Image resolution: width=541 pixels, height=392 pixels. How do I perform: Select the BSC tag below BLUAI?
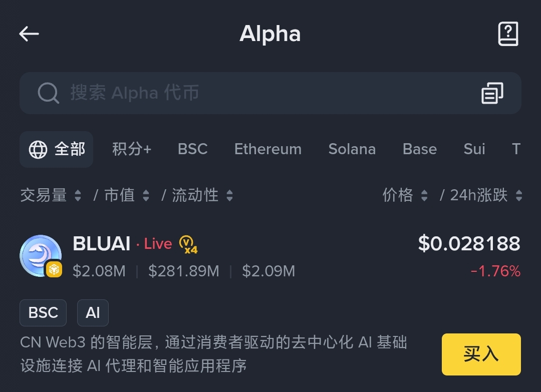[x=43, y=312]
